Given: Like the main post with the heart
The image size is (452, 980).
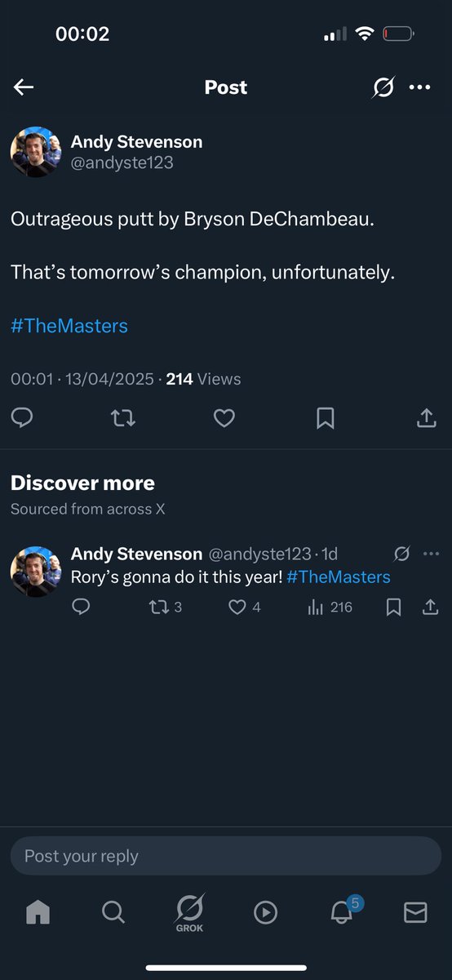Looking at the screenshot, I should [224, 418].
